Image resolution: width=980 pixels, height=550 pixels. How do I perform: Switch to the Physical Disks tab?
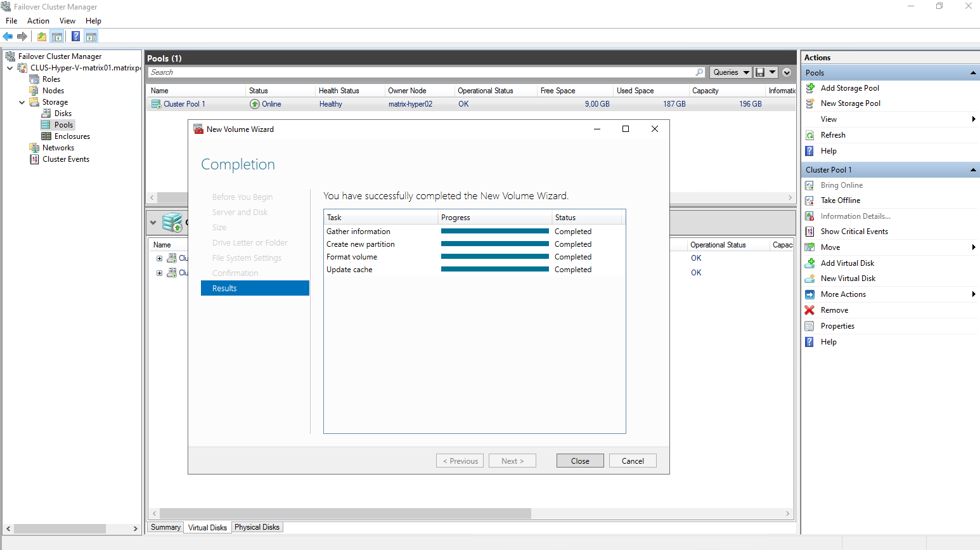pos(257,527)
